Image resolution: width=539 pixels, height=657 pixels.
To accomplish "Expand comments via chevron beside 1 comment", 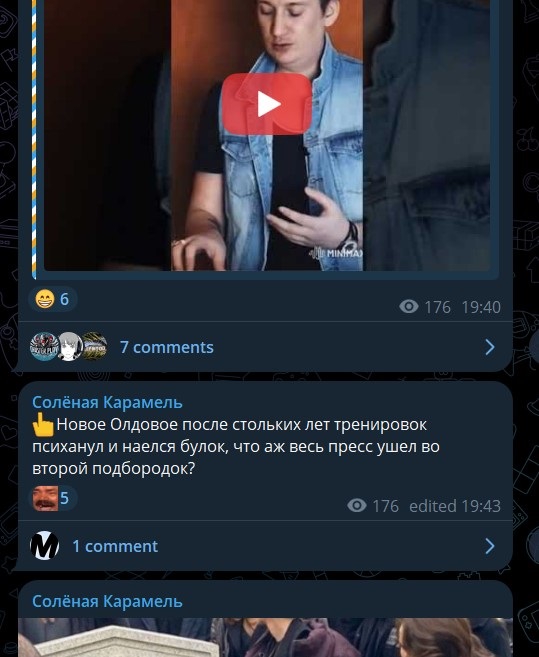I will coord(490,546).
